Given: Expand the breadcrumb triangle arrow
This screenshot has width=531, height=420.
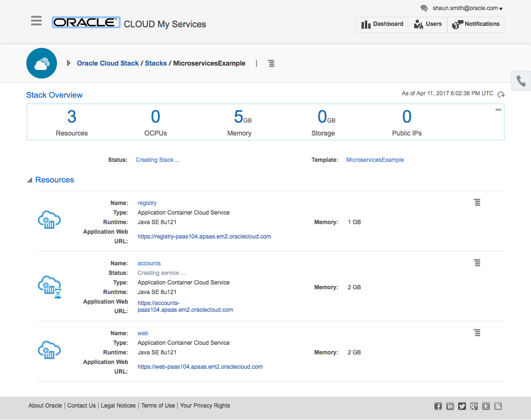Looking at the screenshot, I should (x=69, y=63).
